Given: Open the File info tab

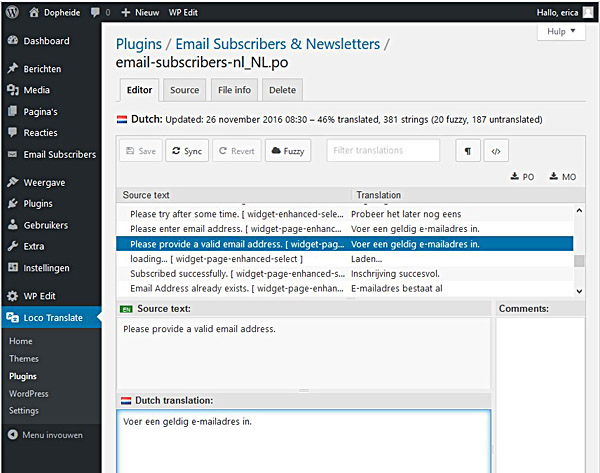Looking at the screenshot, I should 234,90.
